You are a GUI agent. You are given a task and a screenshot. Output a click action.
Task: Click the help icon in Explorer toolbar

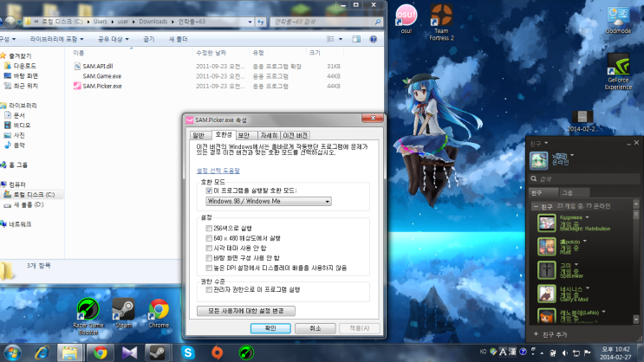373,39
